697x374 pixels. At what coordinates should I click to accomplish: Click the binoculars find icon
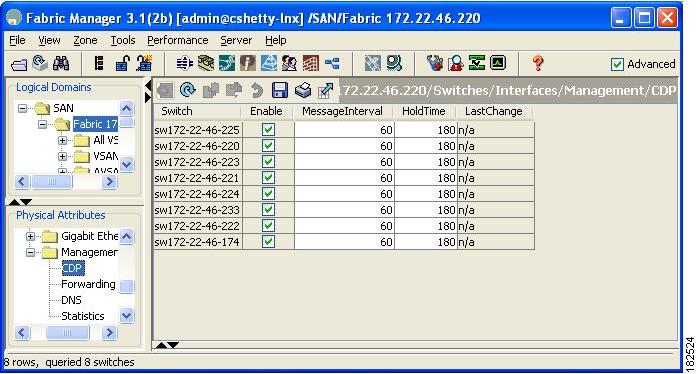click(61, 64)
